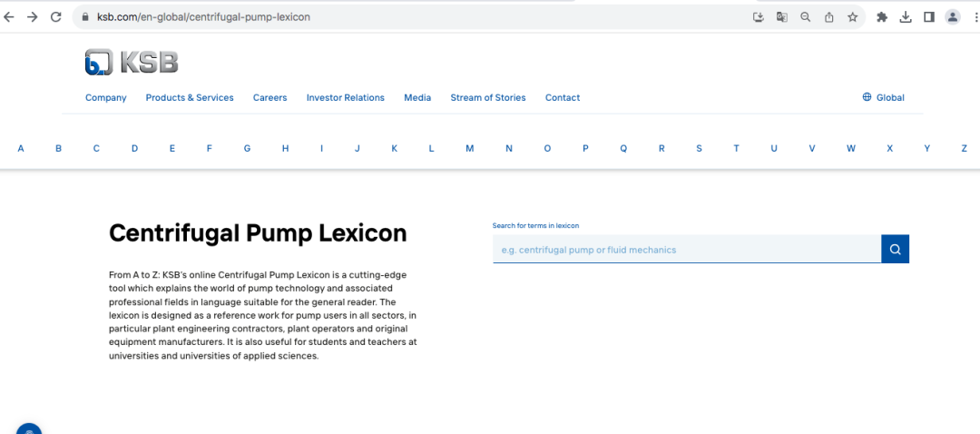Jump to lexicon letter F
This screenshot has width=980, height=434.
pyautogui.click(x=210, y=148)
